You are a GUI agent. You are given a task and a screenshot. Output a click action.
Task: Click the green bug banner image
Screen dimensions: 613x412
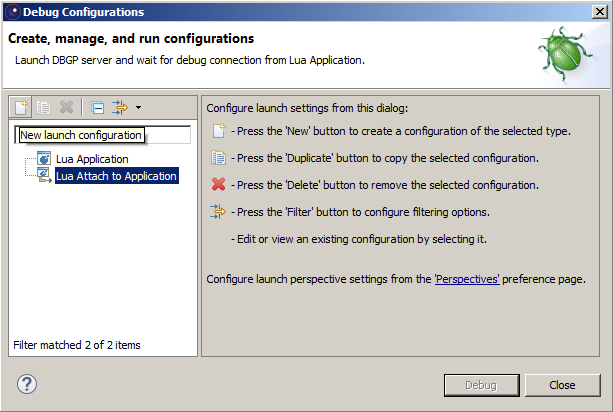tap(566, 54)
